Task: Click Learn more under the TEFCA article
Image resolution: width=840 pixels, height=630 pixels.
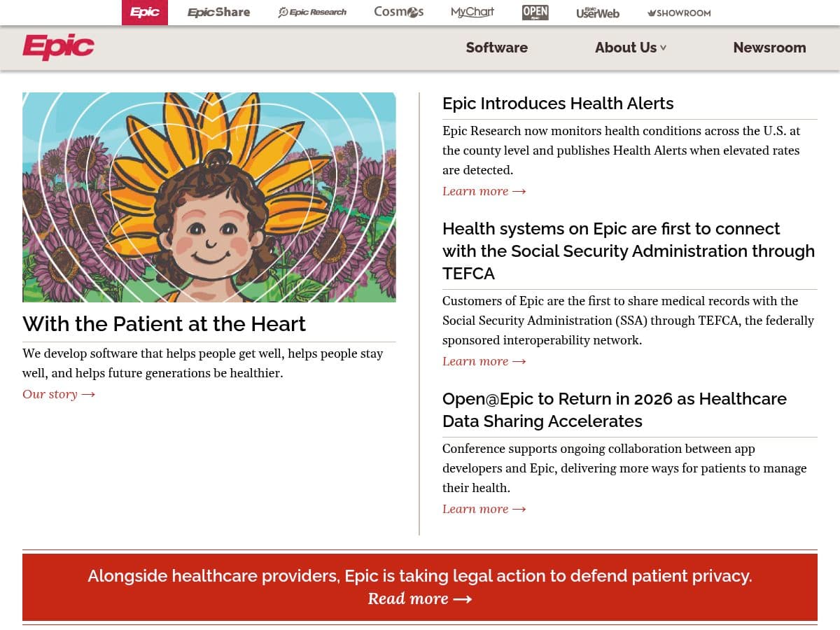Action: point(484,361)
